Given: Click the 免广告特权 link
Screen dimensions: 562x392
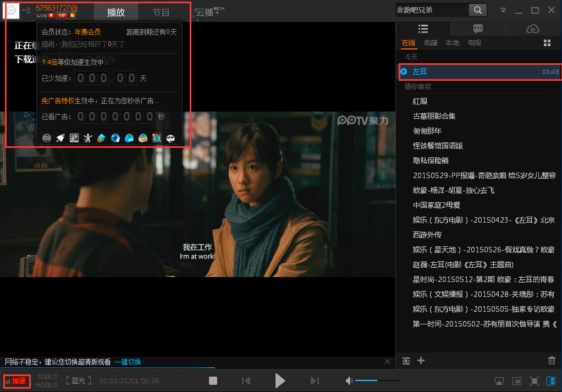Looking at the screenshot, I should point(58,101).
